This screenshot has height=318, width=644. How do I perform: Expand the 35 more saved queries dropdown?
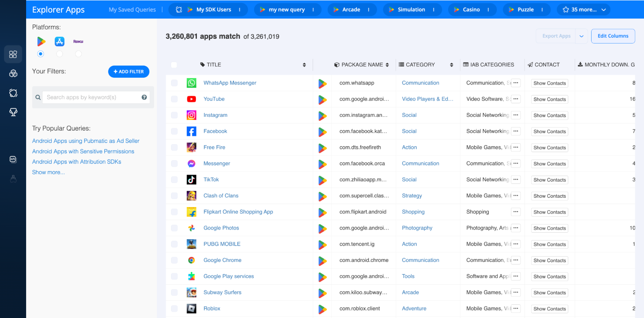click(x=584, y=10)
